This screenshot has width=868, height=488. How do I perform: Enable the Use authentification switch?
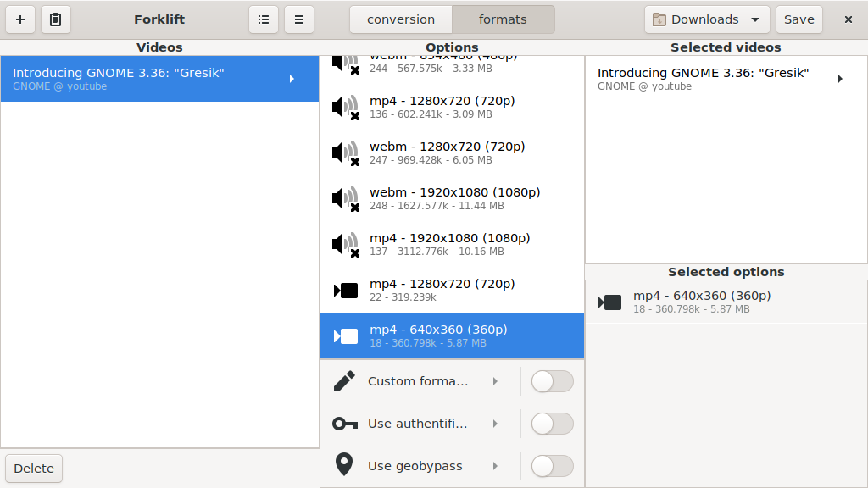[x=552, y=424]
